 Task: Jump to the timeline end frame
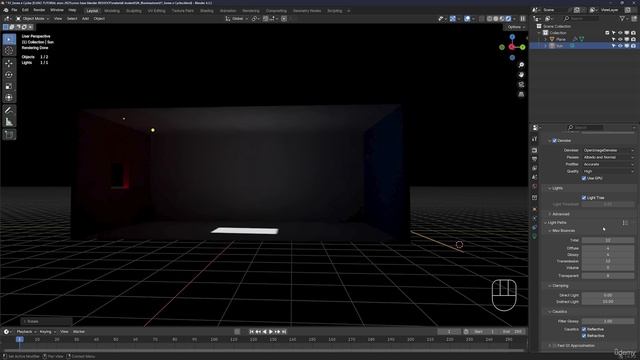pos(284,332)
